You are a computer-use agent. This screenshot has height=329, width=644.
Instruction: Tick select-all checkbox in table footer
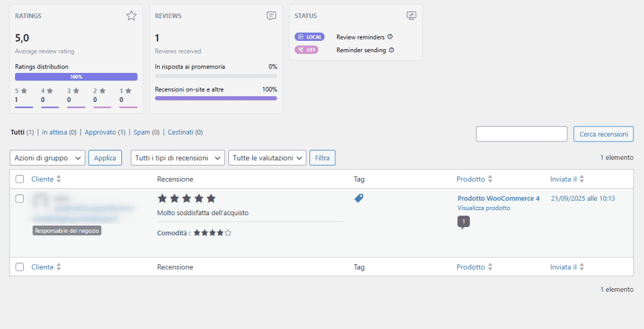[x=19, y=267]
